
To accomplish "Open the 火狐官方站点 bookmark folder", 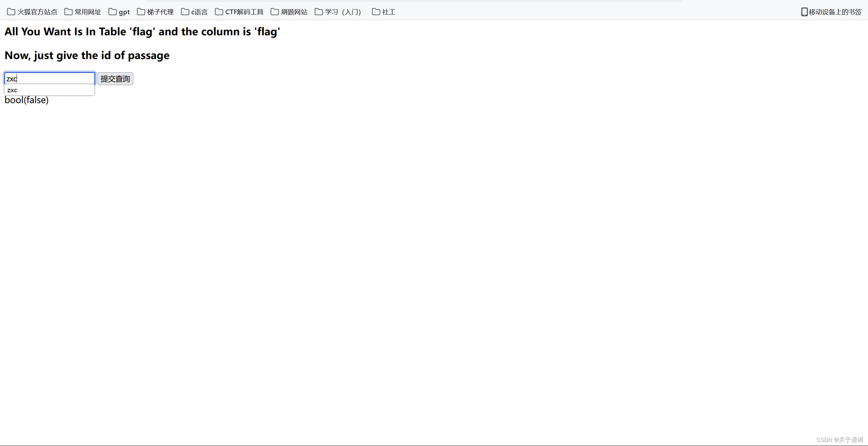I will 32,12.
